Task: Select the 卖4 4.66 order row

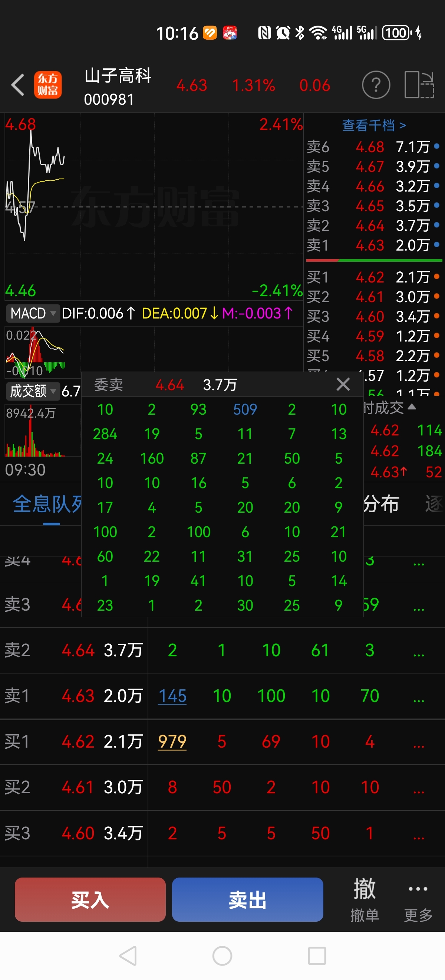Action: click(x=374, y=186)
